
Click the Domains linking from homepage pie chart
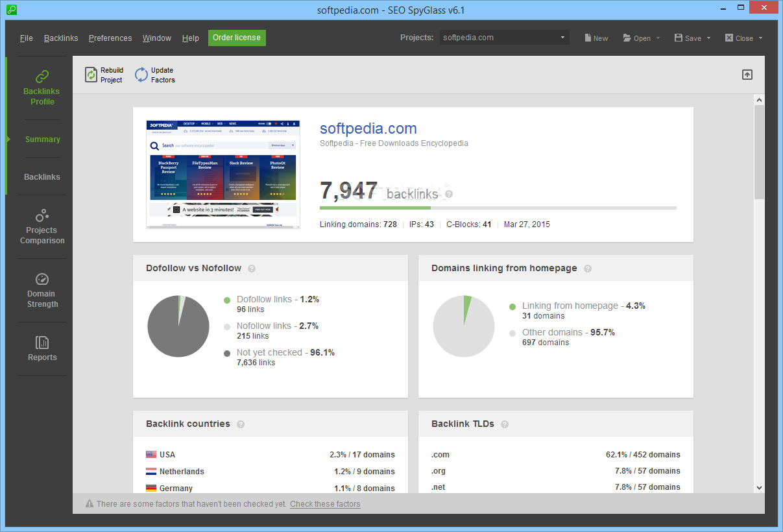point(464,326)
